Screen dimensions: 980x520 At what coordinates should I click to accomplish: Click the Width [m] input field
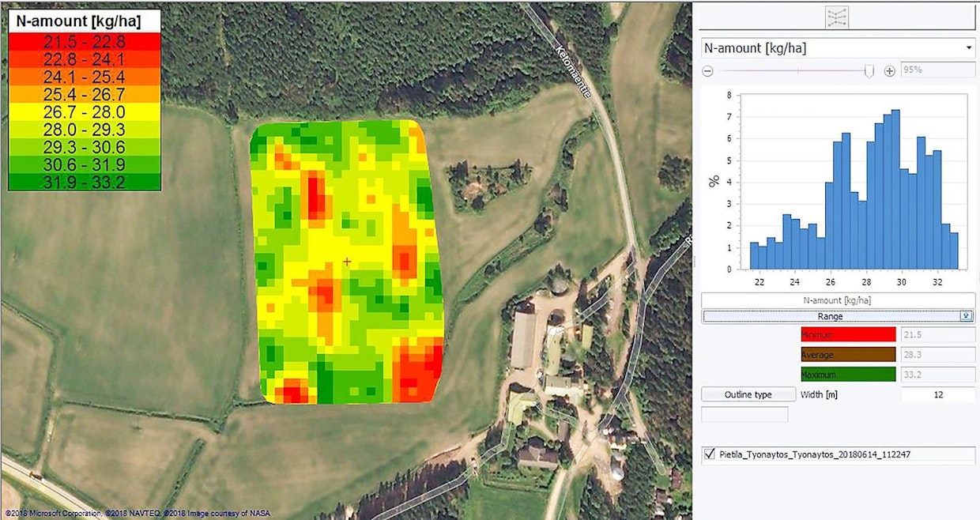click(x=938, y=394)
